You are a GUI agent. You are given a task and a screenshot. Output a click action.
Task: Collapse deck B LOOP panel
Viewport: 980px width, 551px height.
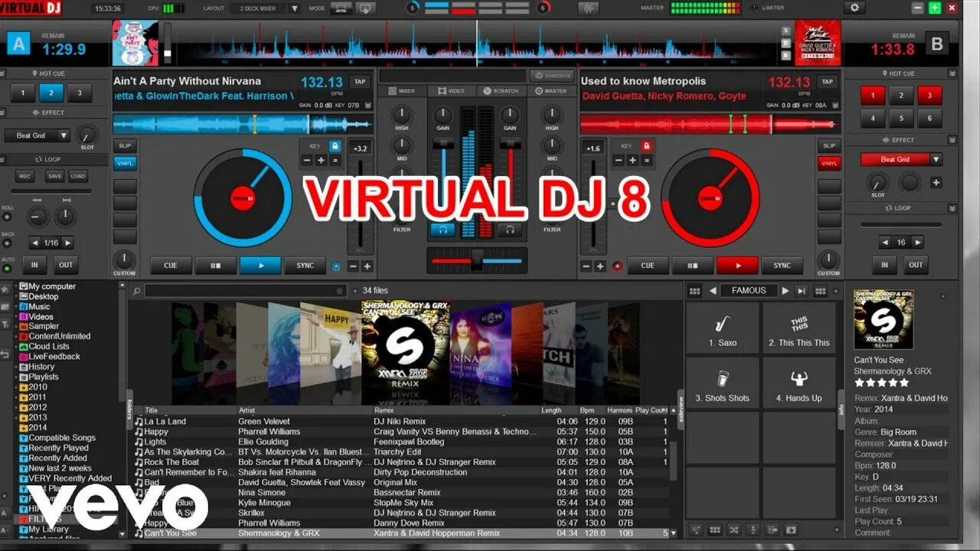pyautogui.click(x=952, y=208)
